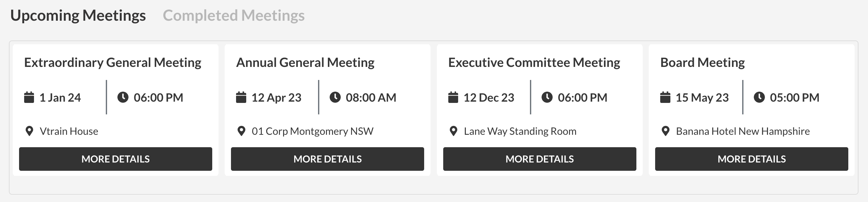The width and height of the screenshot is (868, 202).
Task: Click clock icon on Executive Committee Meeting card
Action: [x=547, y=97]
